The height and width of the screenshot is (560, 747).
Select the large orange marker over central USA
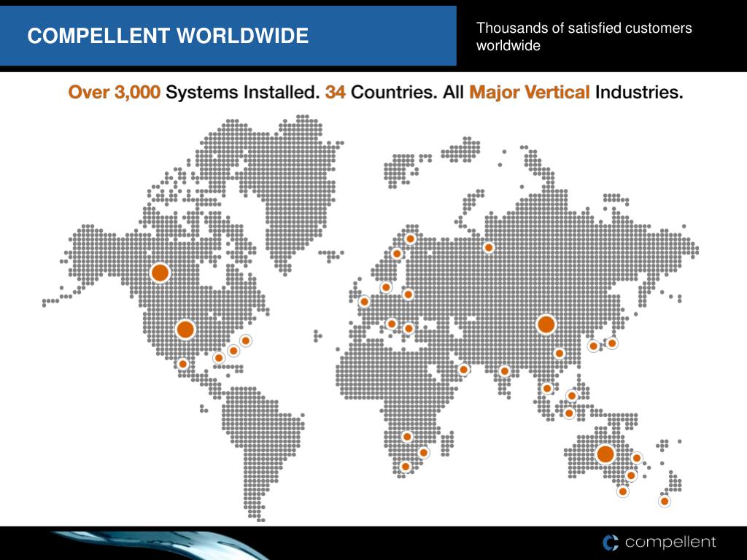click(x=185, y=329)
